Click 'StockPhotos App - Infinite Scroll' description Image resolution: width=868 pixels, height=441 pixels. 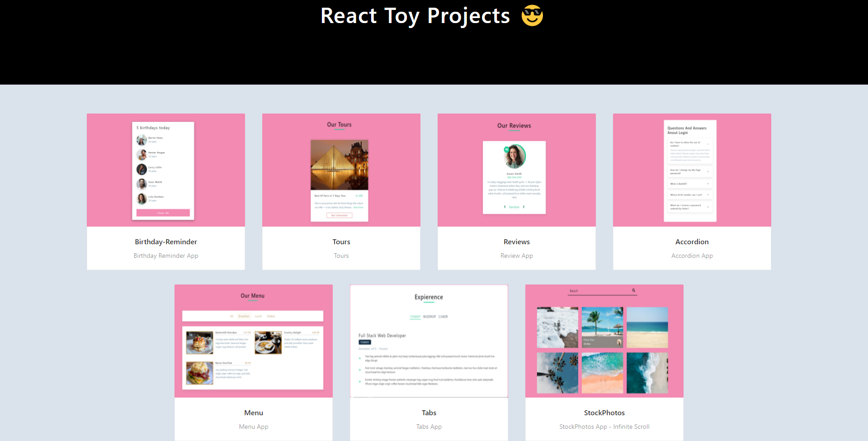604,427
